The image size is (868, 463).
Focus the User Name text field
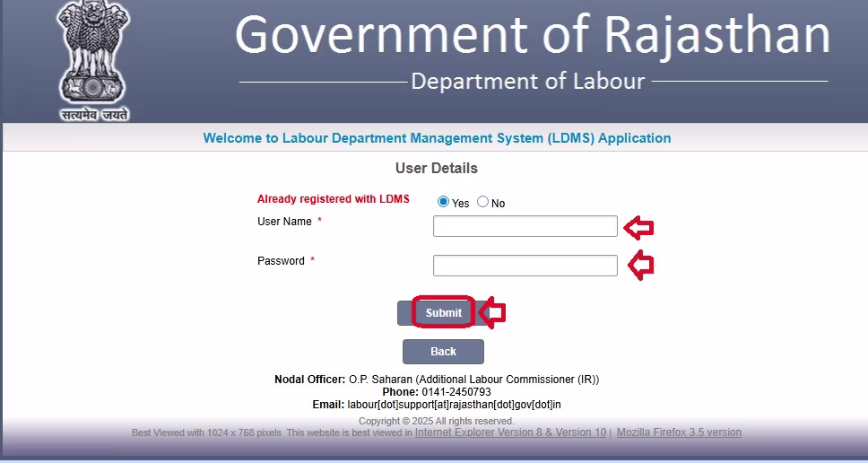(525, 226)
